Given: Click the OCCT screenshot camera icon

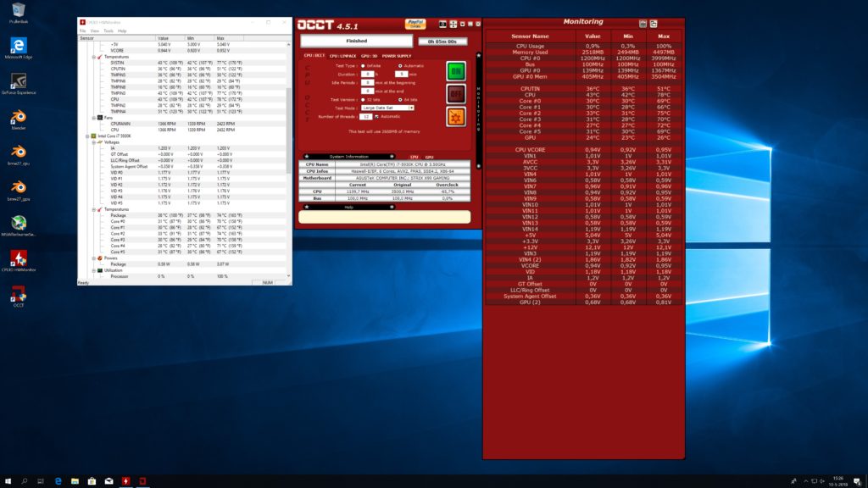Looking at the screenshot, I should [442, 25].
